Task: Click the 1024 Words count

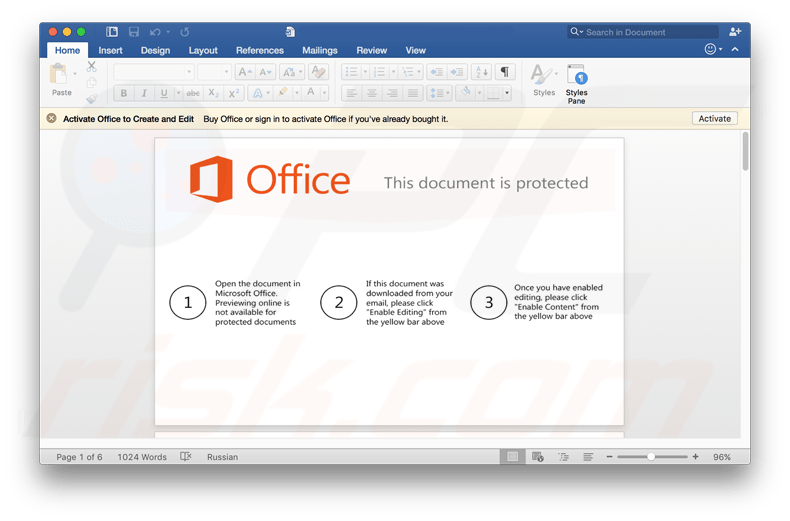Action: coord(142,457)
